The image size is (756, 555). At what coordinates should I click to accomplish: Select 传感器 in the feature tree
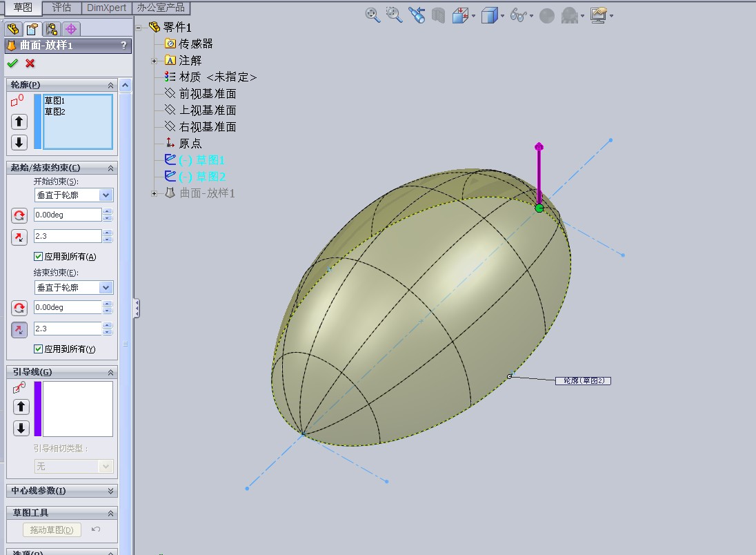tap(195, 44)
